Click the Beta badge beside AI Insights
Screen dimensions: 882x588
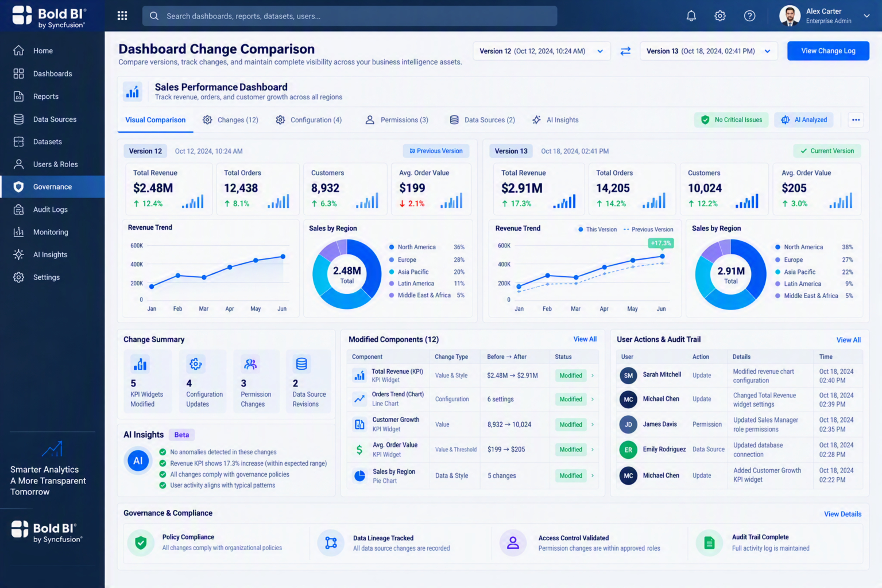point(181,435)
